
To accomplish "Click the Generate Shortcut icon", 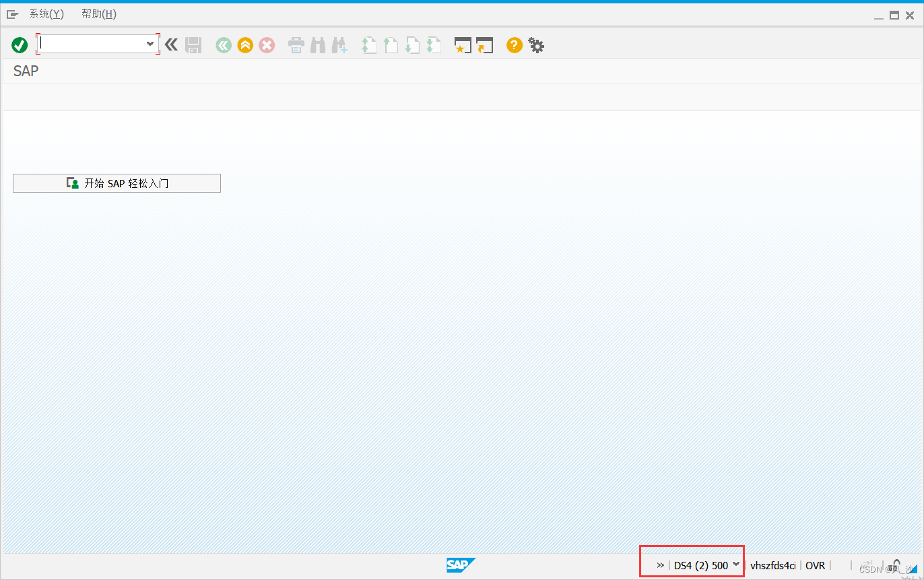I will pos(484,45).
